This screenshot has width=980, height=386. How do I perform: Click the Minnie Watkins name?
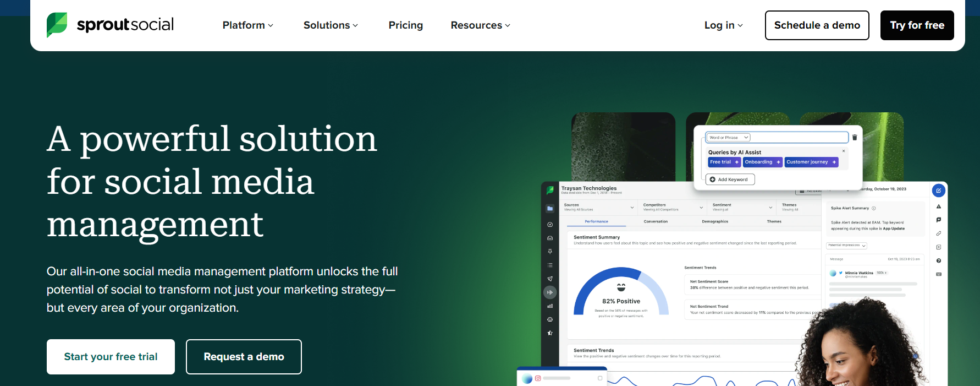[859, 273]
